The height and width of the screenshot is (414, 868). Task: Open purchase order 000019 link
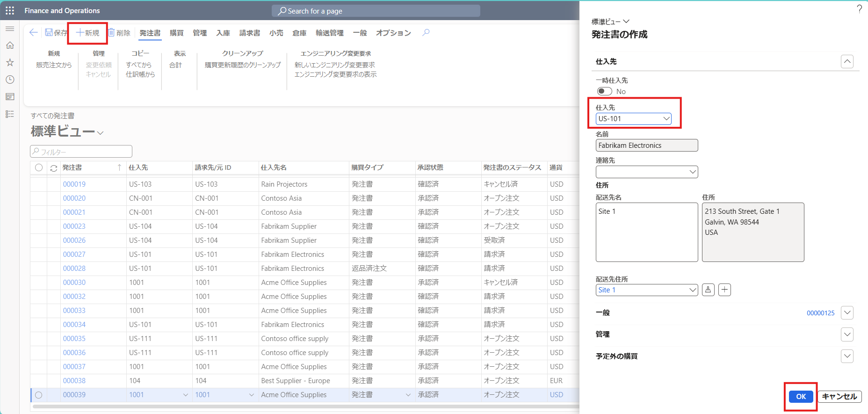[x=74, y=184]
